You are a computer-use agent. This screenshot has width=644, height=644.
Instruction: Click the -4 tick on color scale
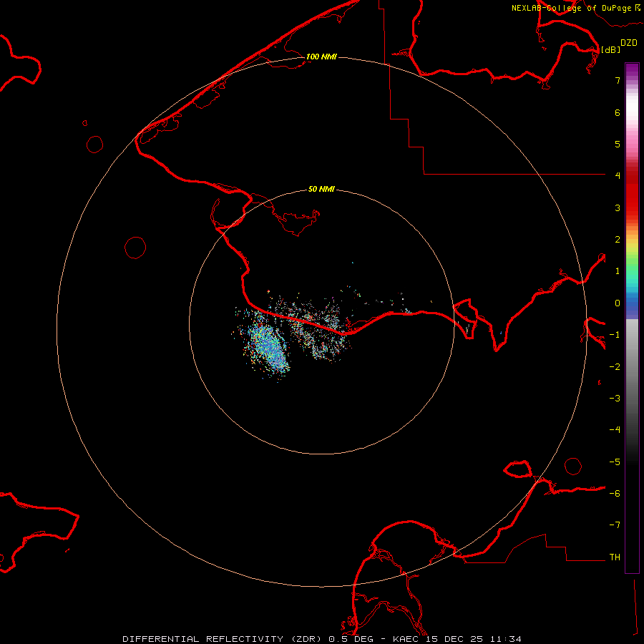click(615, 430)
